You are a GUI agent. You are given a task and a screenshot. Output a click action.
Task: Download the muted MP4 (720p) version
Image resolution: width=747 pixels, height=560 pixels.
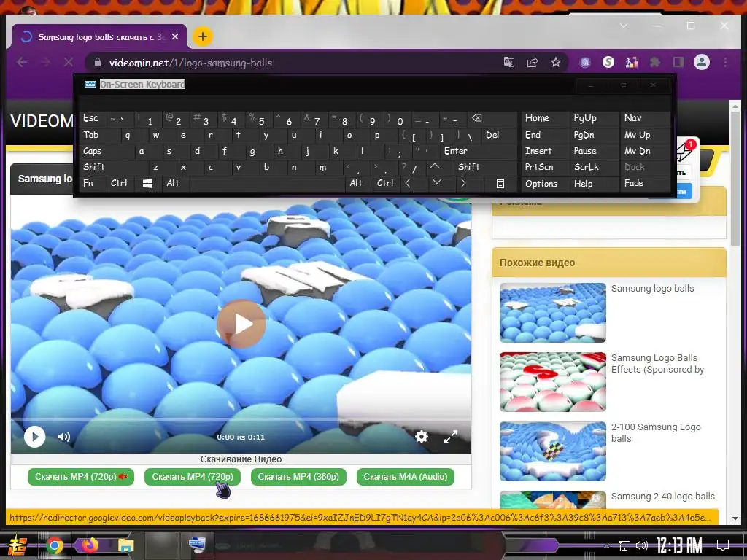pyautogui.click(x=81, y=477)
